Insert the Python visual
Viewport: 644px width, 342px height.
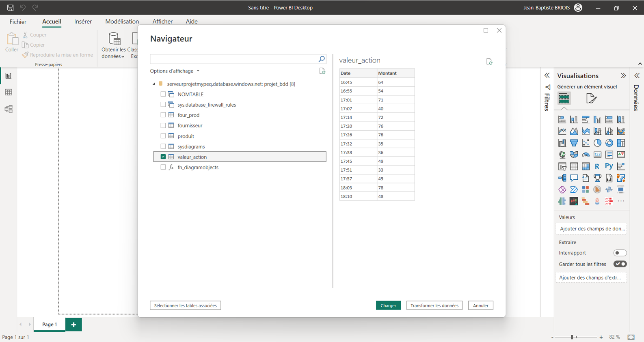coord(609,166)
